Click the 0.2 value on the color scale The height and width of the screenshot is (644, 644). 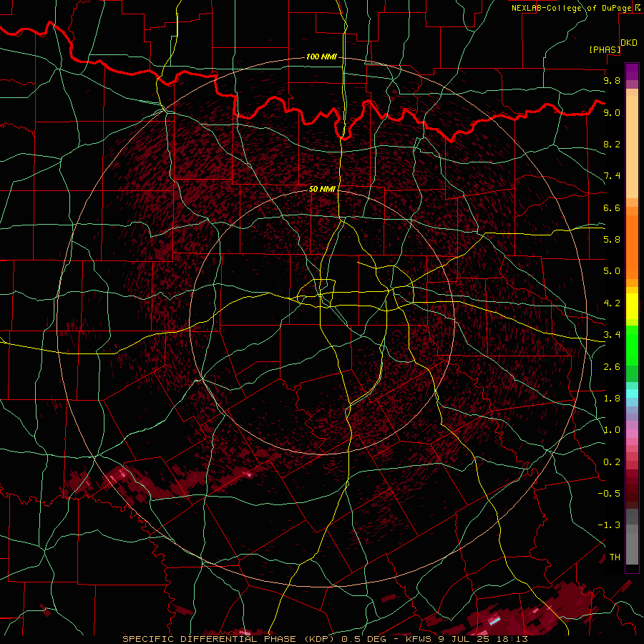click(612, 462)
